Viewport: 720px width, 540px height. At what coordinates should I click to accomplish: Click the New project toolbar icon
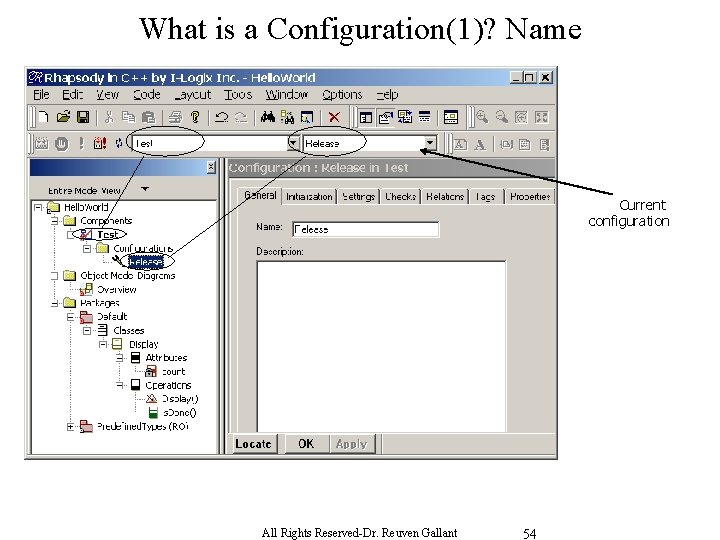44,118
